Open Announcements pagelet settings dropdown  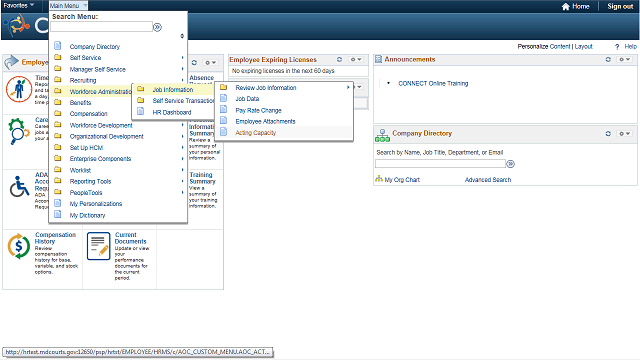624,60
